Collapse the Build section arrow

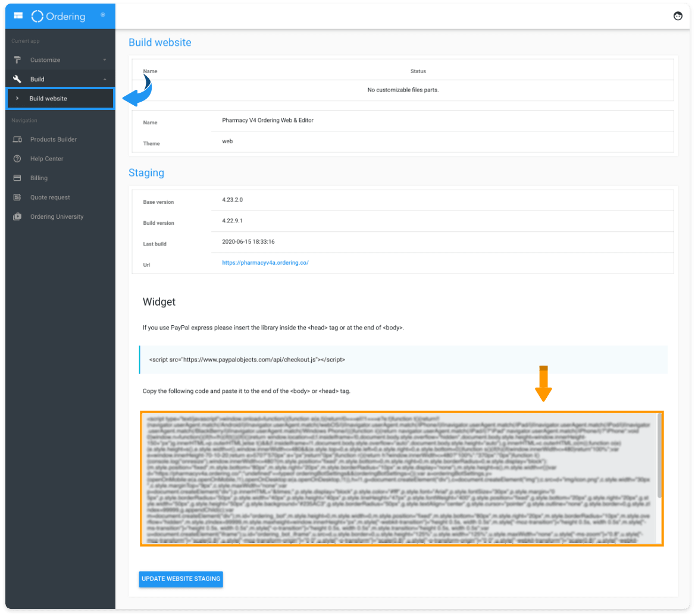point(105,79)
